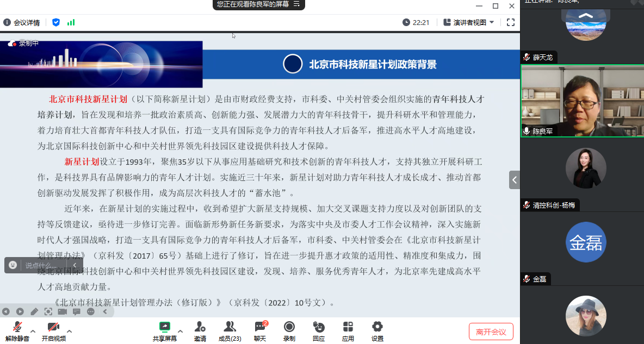Enter full screen mode icon
The image size is (644, 344).
(x=511, y=22)
